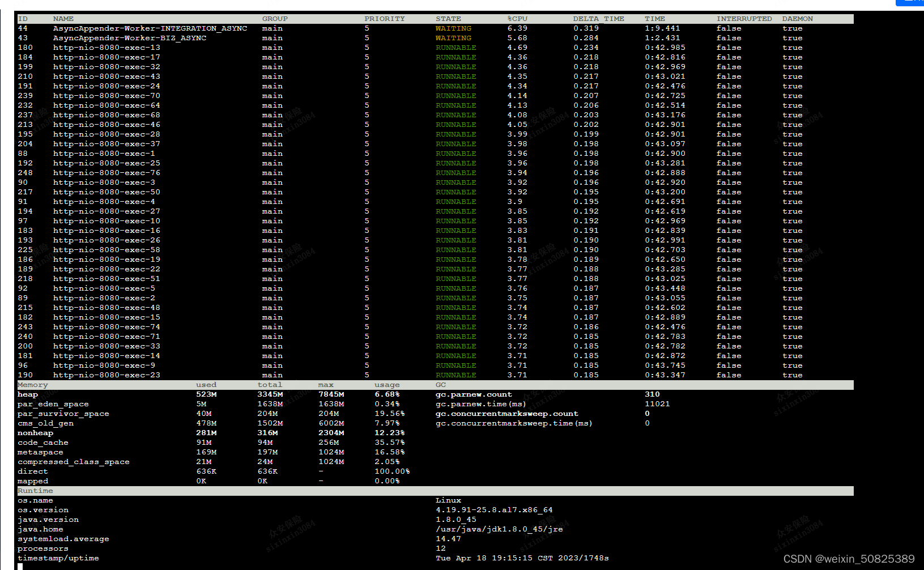Click java.version value 1.8.0_45
Viewport: 924px width, 570px height.
456,520
